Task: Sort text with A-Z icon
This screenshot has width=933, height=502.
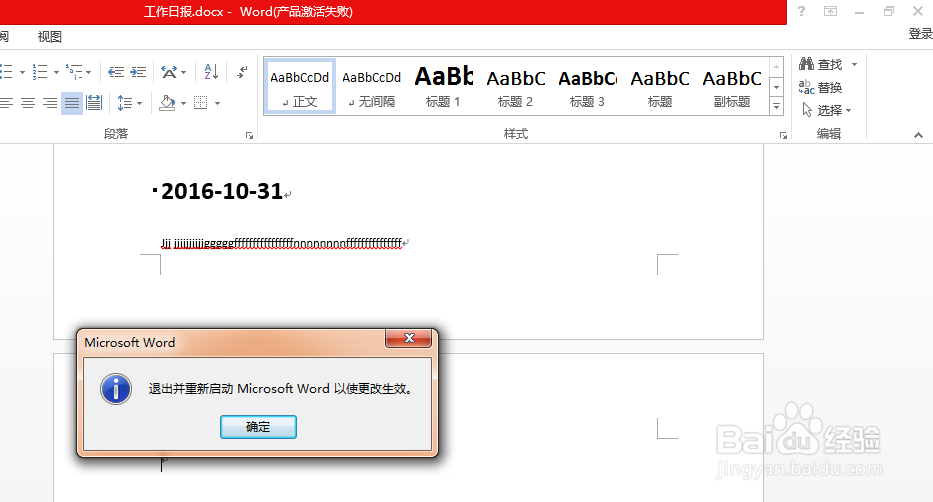Action: click(x=211, y=72)
